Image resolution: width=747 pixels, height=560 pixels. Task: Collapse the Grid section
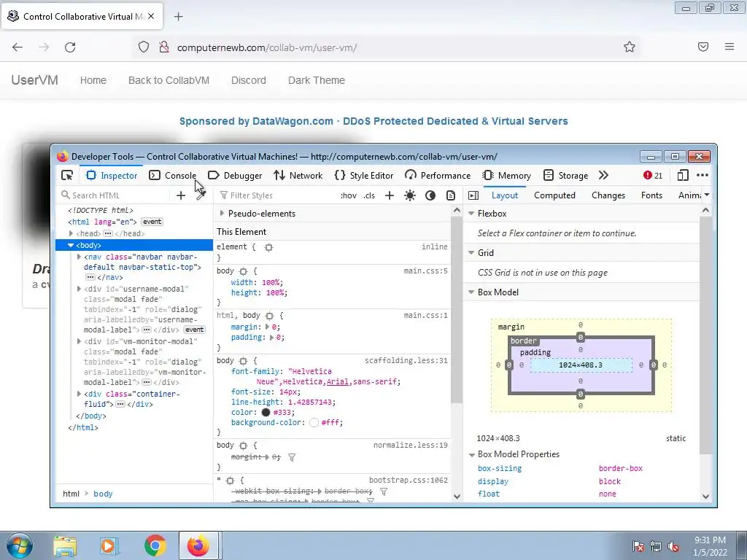pyautogui.click(x=471, y=253)
